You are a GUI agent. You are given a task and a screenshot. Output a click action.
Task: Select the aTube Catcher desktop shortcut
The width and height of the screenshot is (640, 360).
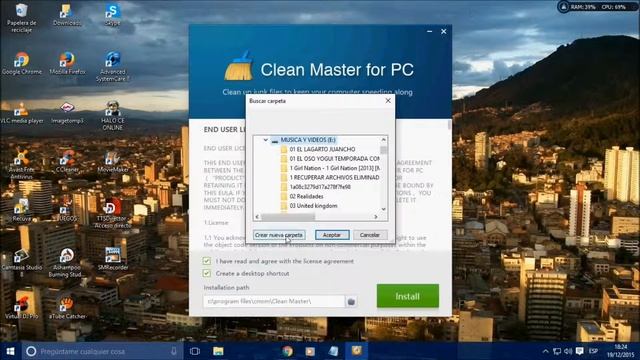[x=67, y=308]
